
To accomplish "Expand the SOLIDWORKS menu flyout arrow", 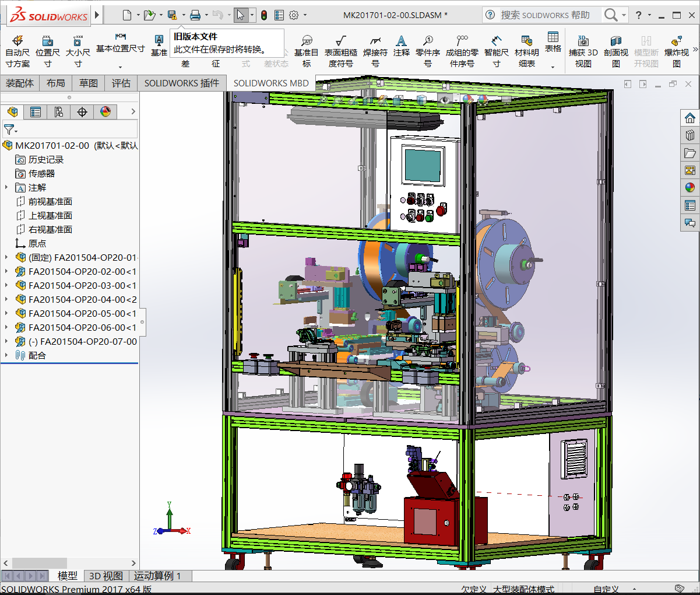I will point(97,15).
